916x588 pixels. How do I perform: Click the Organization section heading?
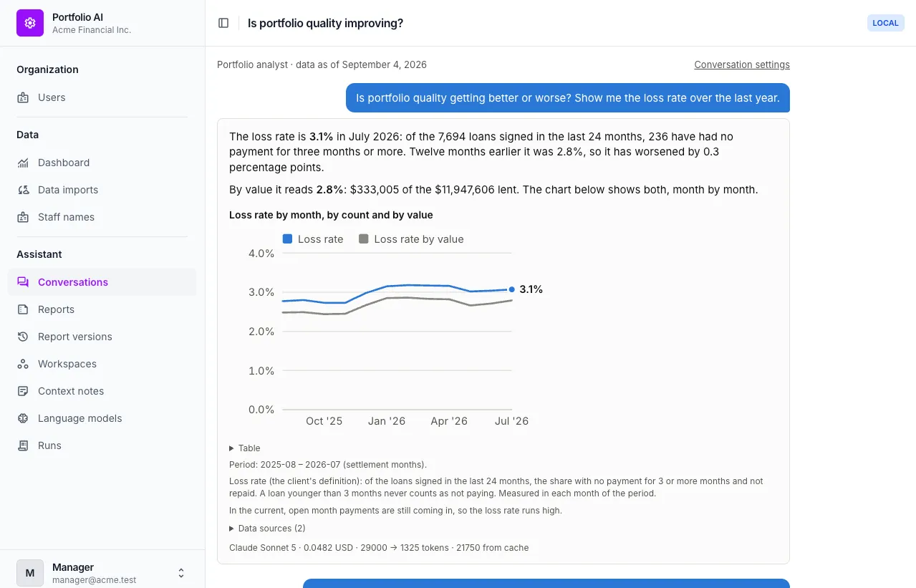pyautogui.click(x=47, y=69)
